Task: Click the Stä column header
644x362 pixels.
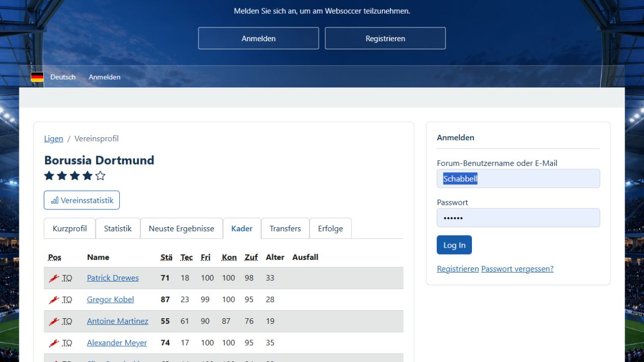Action: click(166, 257)
